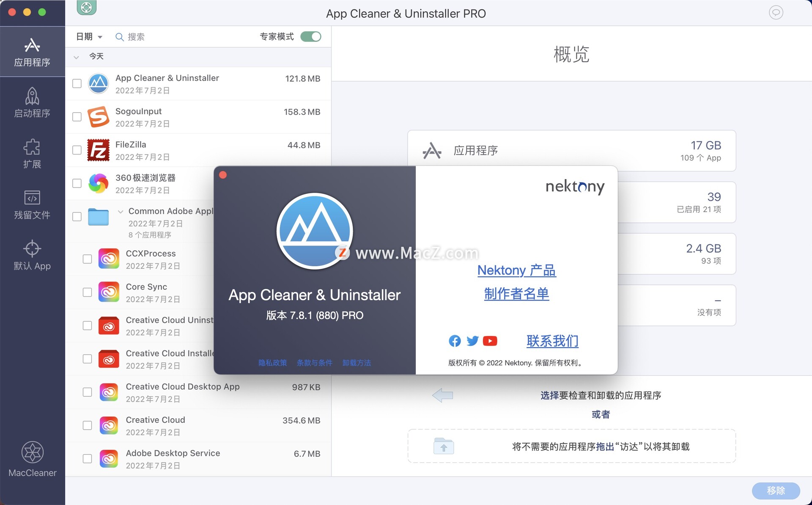Check the Creative Cloud Uninstaller checkbox
Viewport: 812px width, 505px height.
[87, 326]
